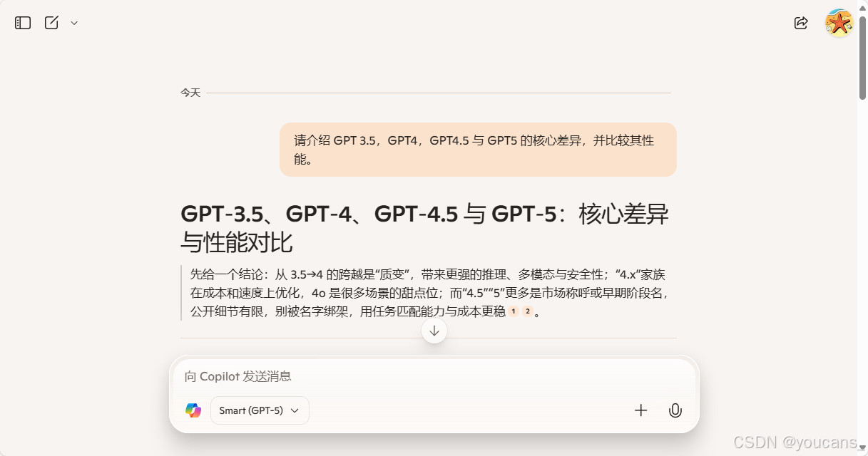Open the Smart (GPT-5) model dropdown

(x=260, y=410)
